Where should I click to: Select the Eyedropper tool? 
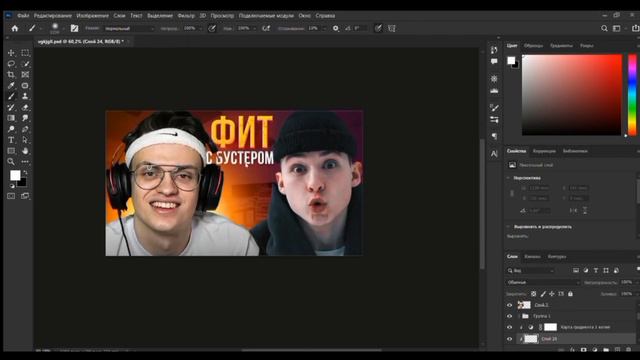click(11, 86)
